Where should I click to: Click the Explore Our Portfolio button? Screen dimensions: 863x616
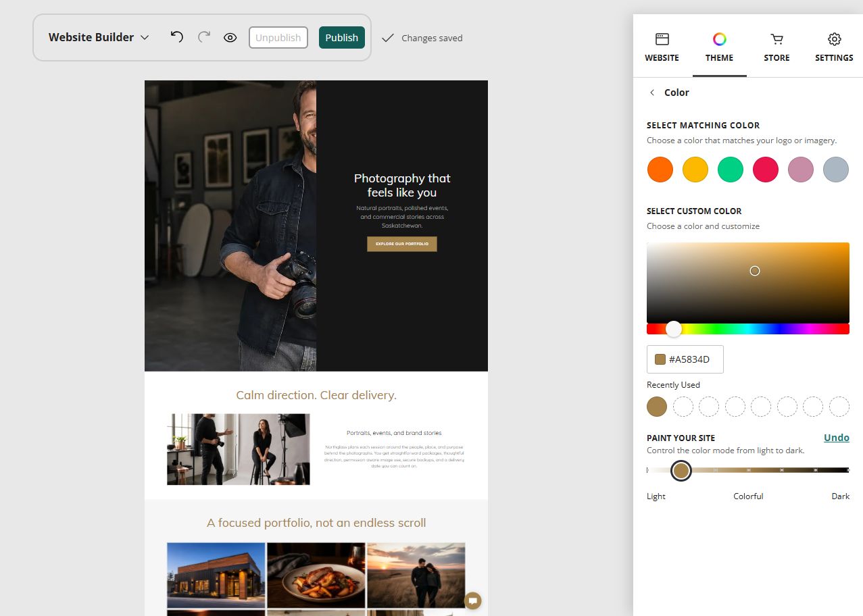402,244
